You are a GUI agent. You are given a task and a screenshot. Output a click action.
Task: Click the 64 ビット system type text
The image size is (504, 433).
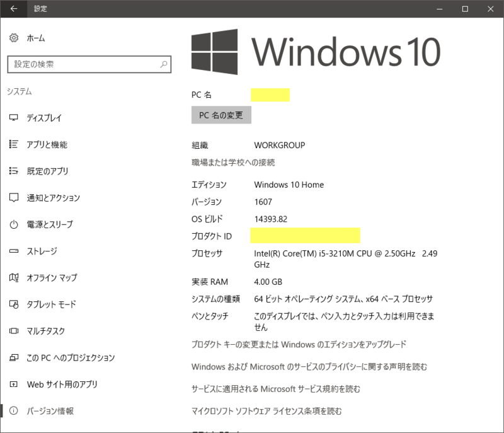(x=343, y=299)
